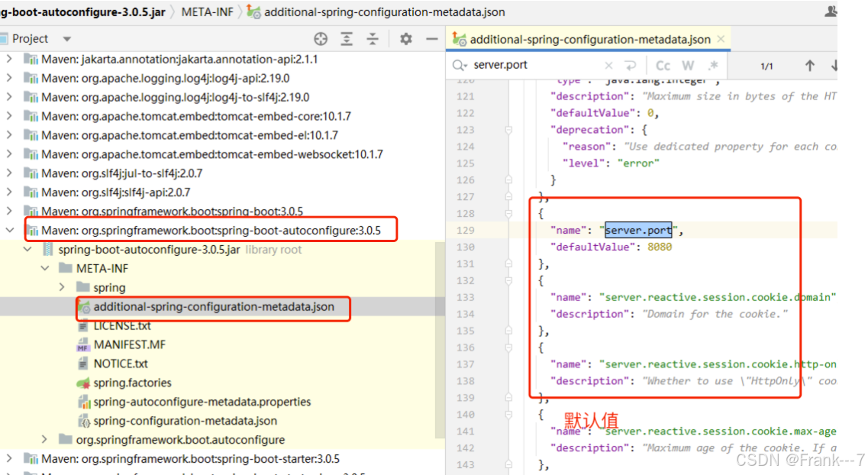Image resolution: width=868 pixels, height=475 pixels.
Task: Click the MANIFEST.MF file icon
Action: [83, 345]
